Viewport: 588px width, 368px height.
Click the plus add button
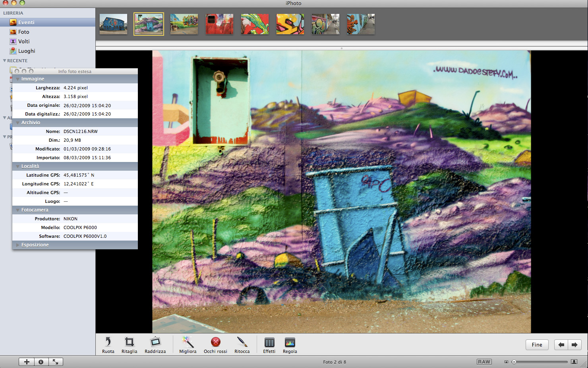pyautogui.click(x=27, y=362)
